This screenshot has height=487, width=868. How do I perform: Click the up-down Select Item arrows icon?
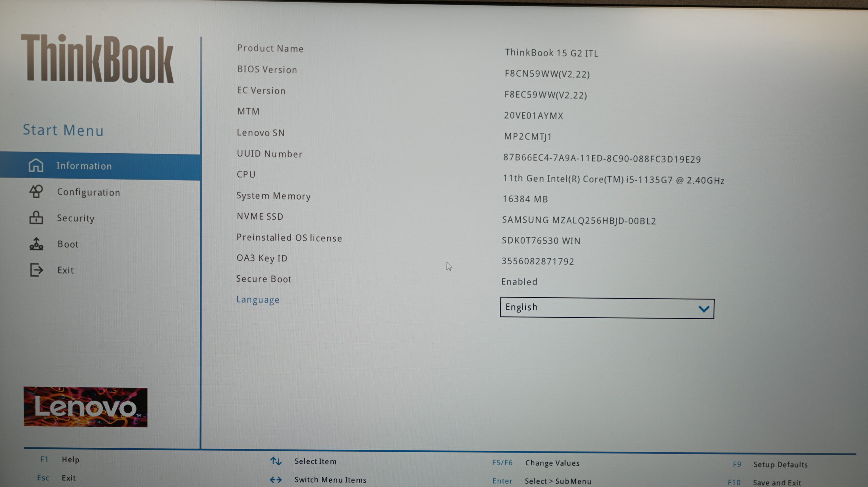(276, 461)
